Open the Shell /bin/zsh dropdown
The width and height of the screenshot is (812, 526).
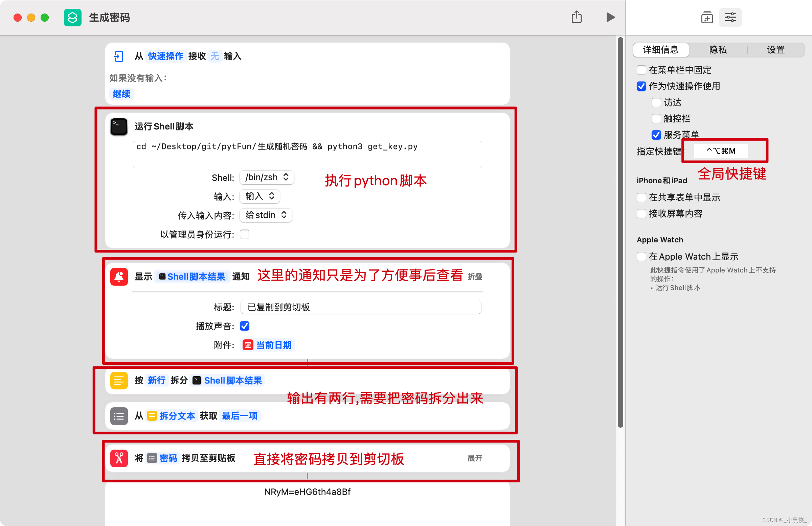[267, 177]
